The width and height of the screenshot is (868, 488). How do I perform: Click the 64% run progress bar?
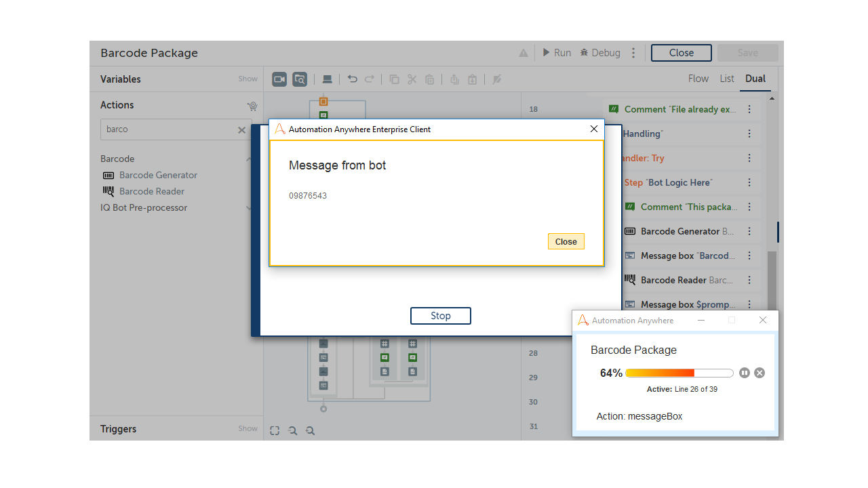679,373
